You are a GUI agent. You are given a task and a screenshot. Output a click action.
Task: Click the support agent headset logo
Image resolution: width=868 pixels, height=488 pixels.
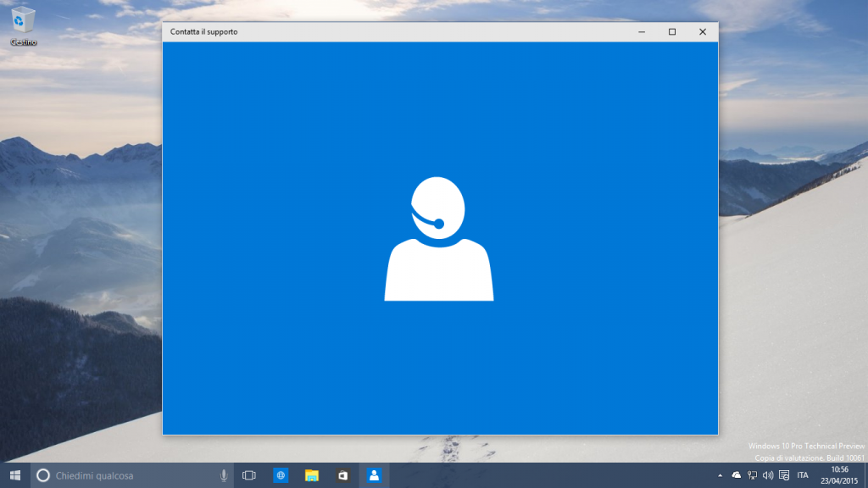point(438,239)
